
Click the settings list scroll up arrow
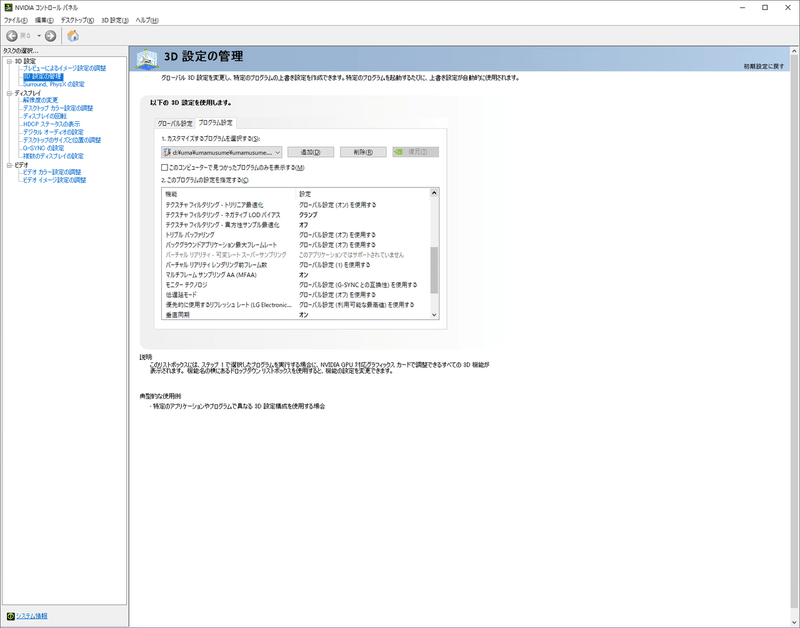(434, 193)
